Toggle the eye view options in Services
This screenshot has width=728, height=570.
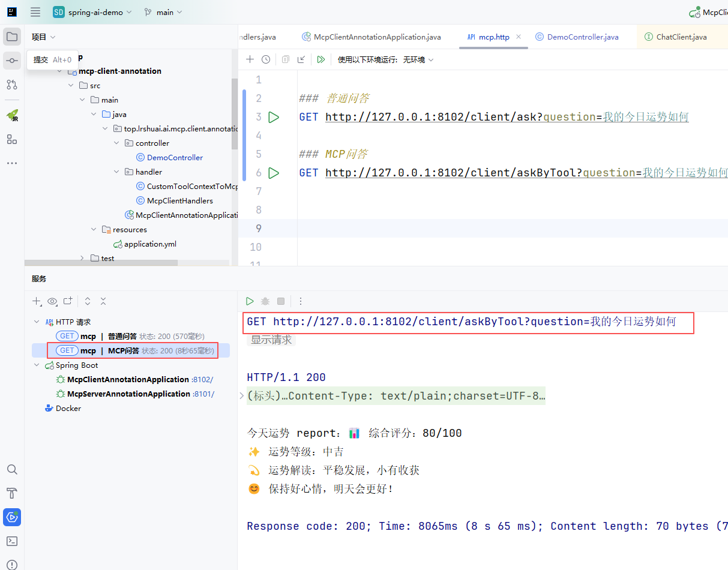tap(53, 301)
